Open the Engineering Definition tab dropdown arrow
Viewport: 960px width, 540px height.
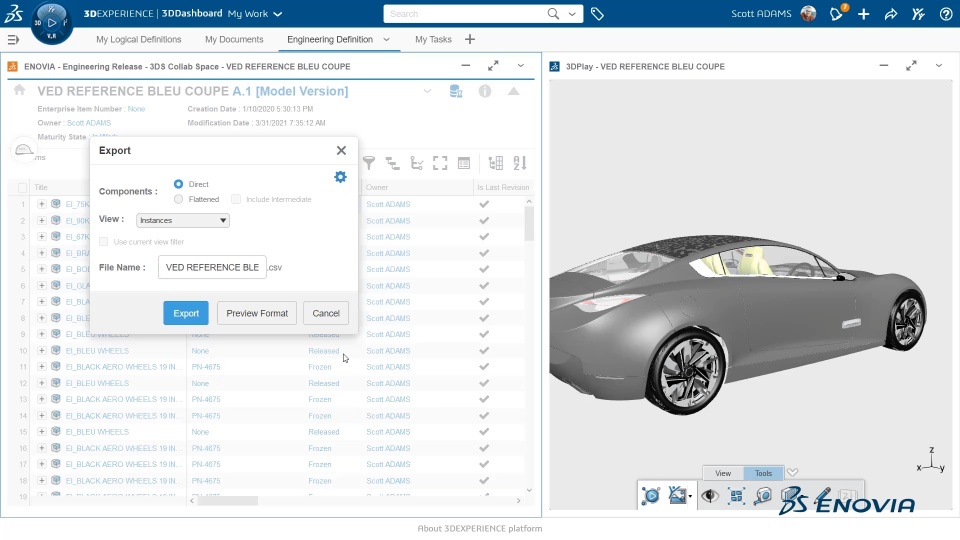click(386, 39)
